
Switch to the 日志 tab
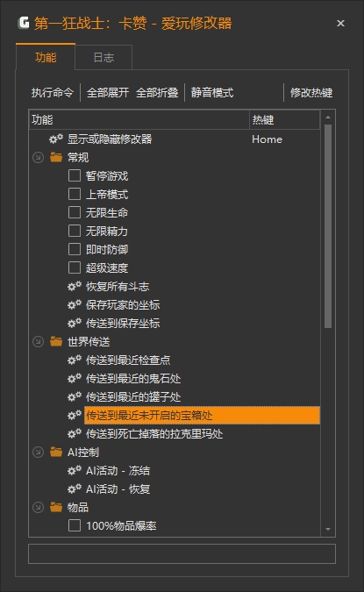[103, 57]
